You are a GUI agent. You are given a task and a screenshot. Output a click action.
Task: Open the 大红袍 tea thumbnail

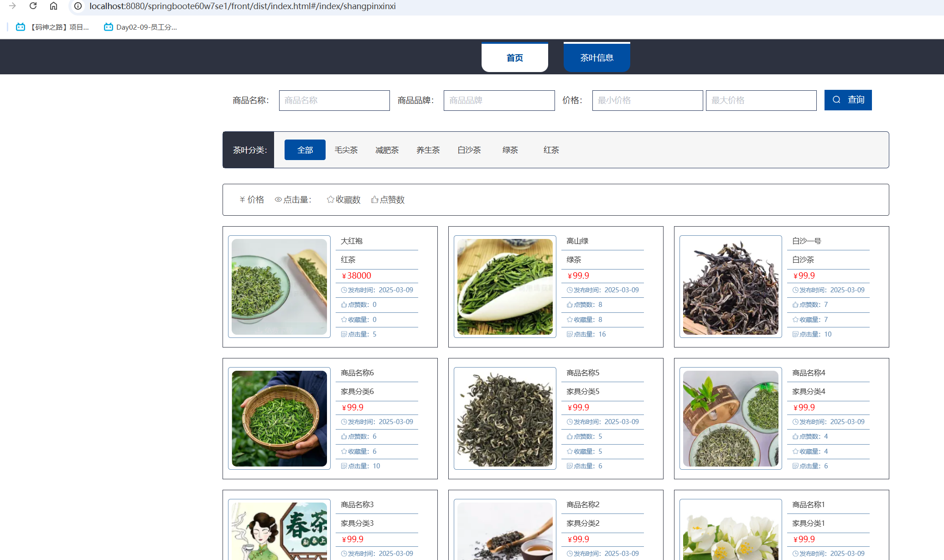tap(279, 286)
